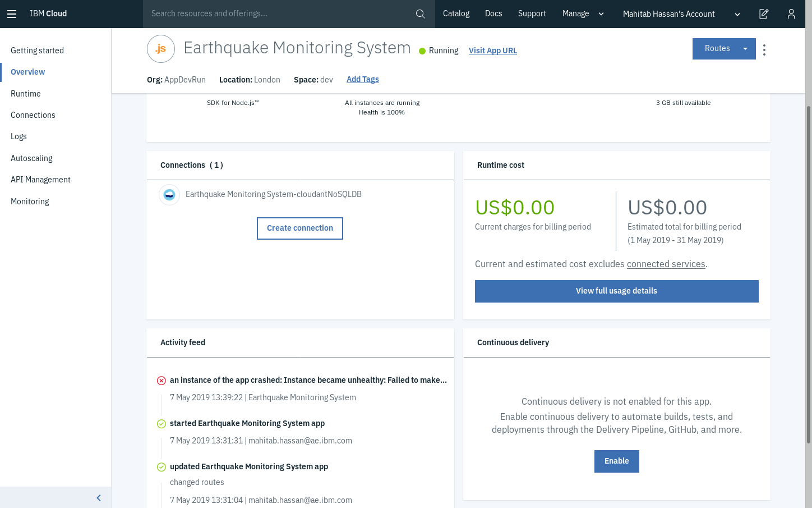Click the Routes button
This screenshot has height=508, width=812.
pyautogui.click(x=717, y=49)
